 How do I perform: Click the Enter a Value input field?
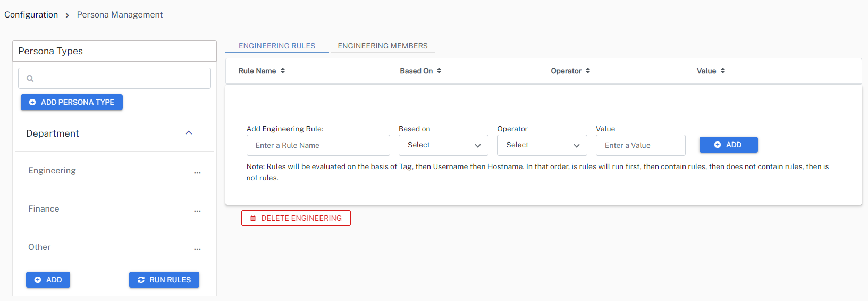[x=640, y=145]
